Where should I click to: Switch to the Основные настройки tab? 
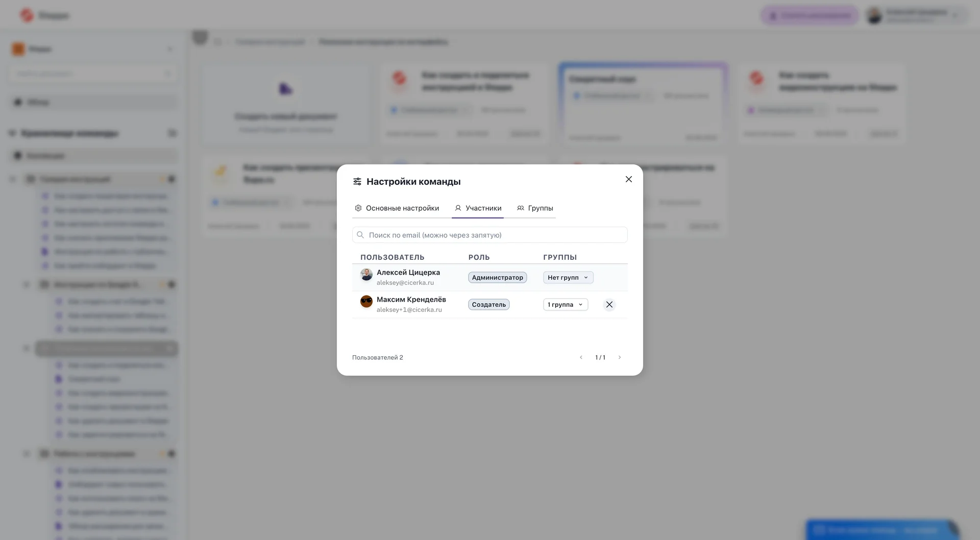[x=402, y=208]
